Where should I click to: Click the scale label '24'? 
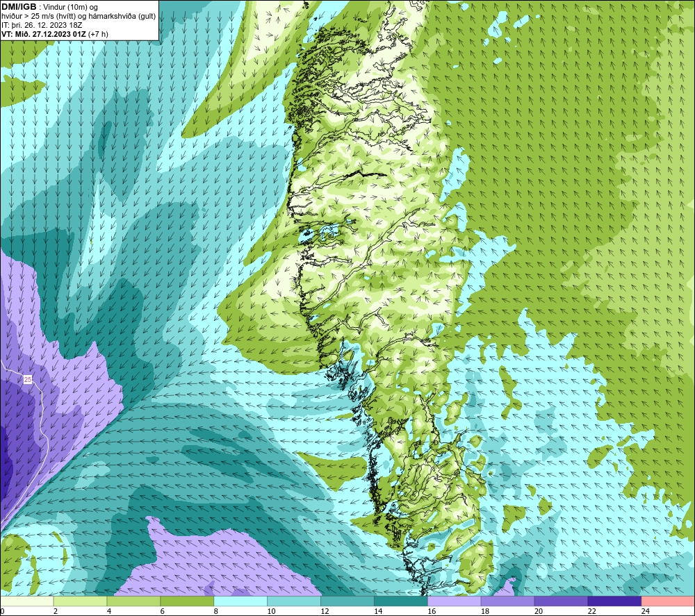pyautogui.click(x=646, y=611)
